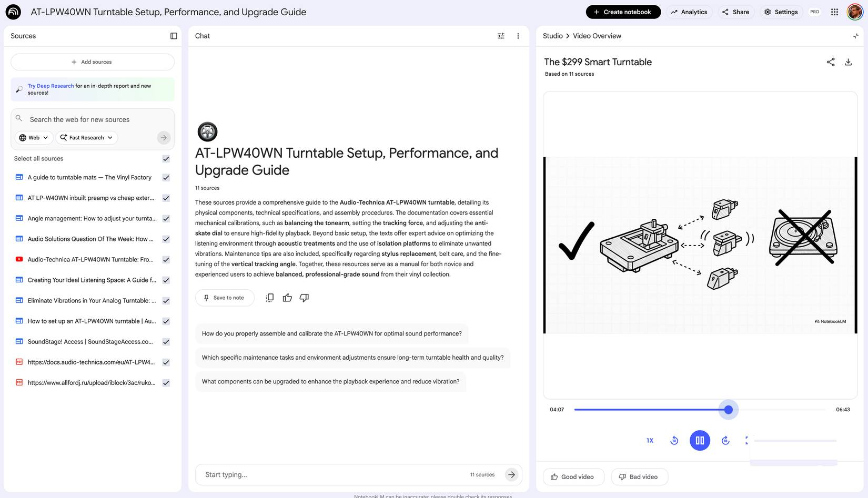This screenshot has width=868, height=498.
Task: Copy summary text icon
Action: 269,298
